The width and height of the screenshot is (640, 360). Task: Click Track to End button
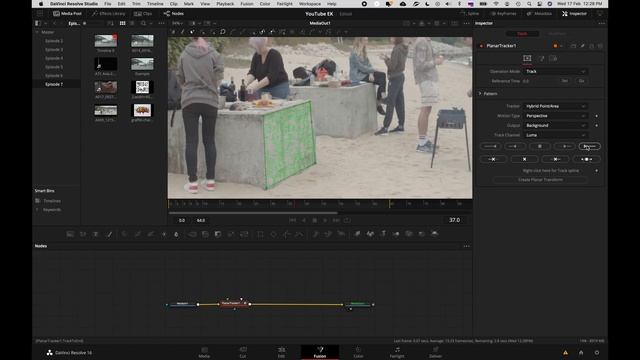point(589,146)
